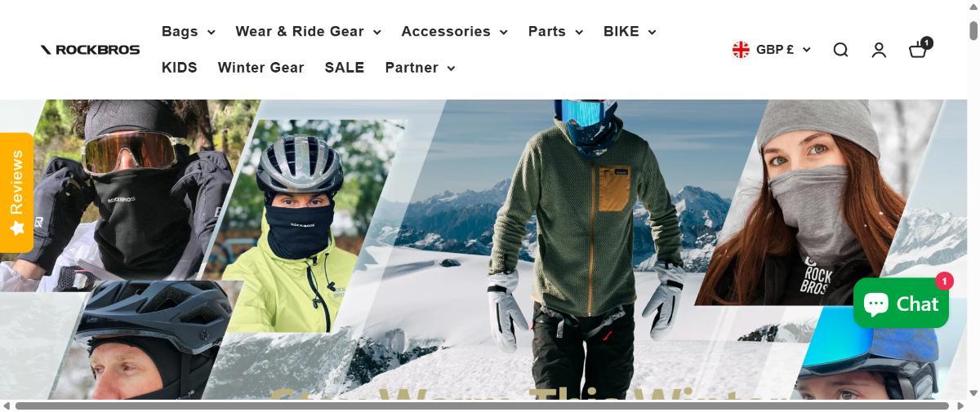The height and width of the screenshot is (412, 980).
Task: Expand the Accessories dropdown
Action: 454,32
